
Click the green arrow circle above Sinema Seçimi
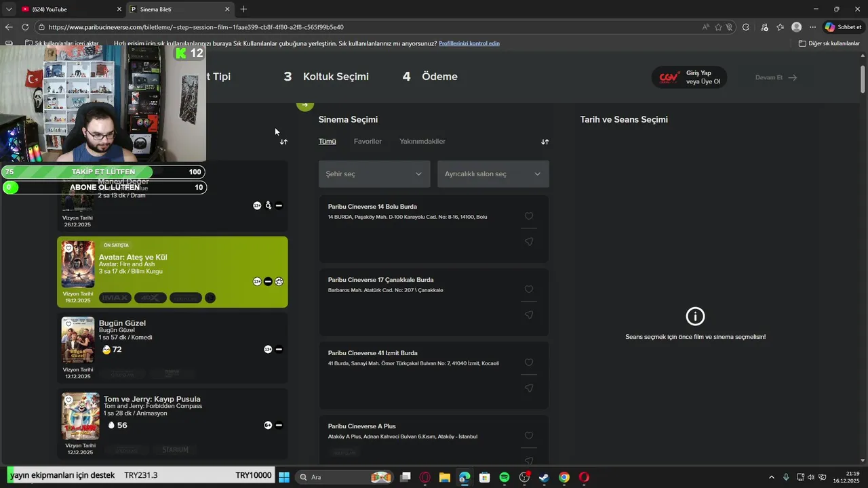(x=305, y=105)
